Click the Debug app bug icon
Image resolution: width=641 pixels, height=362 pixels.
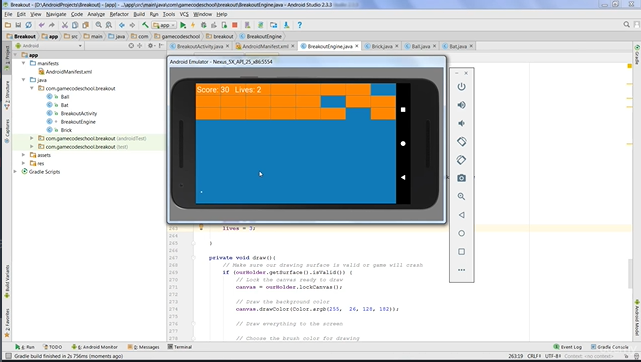[x=204, y=25]
